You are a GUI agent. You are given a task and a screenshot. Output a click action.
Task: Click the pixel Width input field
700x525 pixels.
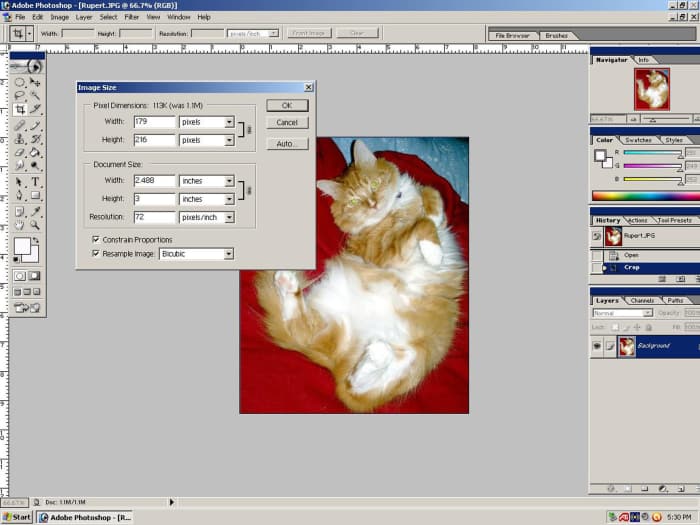[154, 121]
